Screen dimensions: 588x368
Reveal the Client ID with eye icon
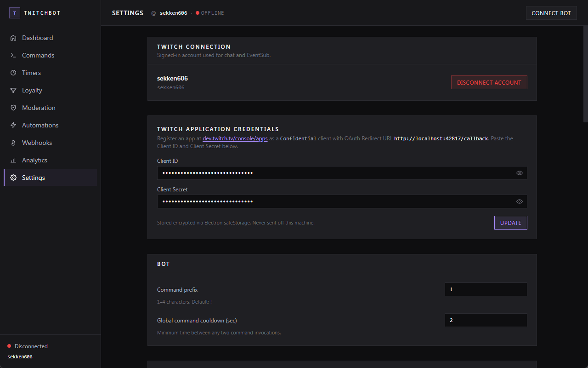point(520,173)
